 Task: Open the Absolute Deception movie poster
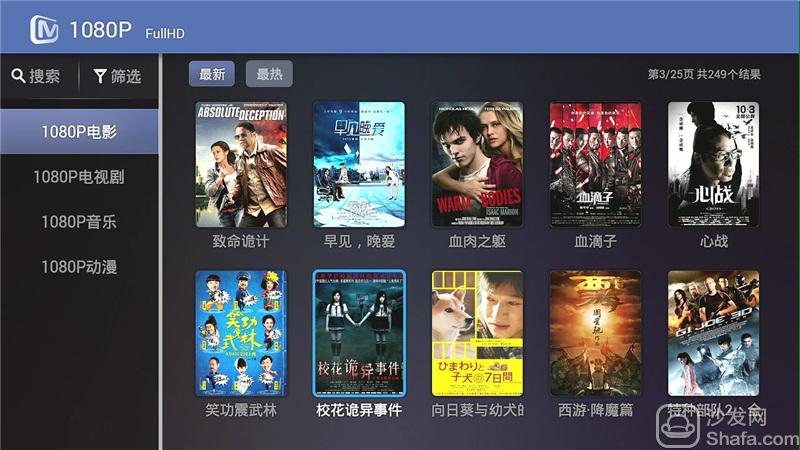point(241,164)
